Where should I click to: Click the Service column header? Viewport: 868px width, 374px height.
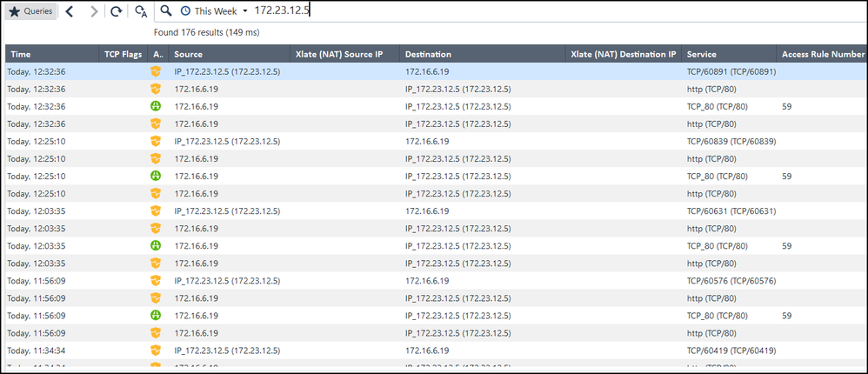point(702,54)
